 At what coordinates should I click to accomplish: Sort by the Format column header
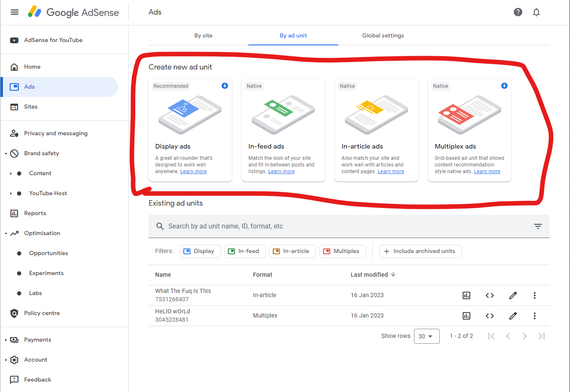[263, 275]
